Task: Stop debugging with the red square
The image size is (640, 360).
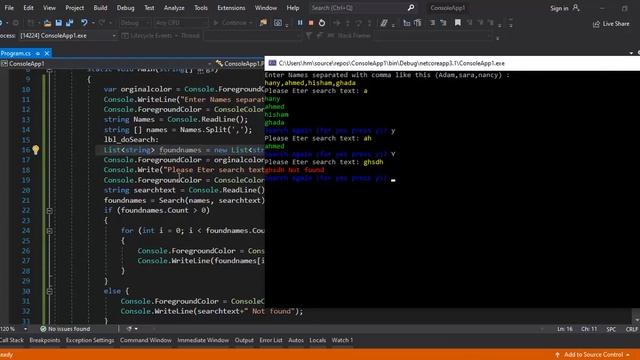Action: (x=311, y=23)
